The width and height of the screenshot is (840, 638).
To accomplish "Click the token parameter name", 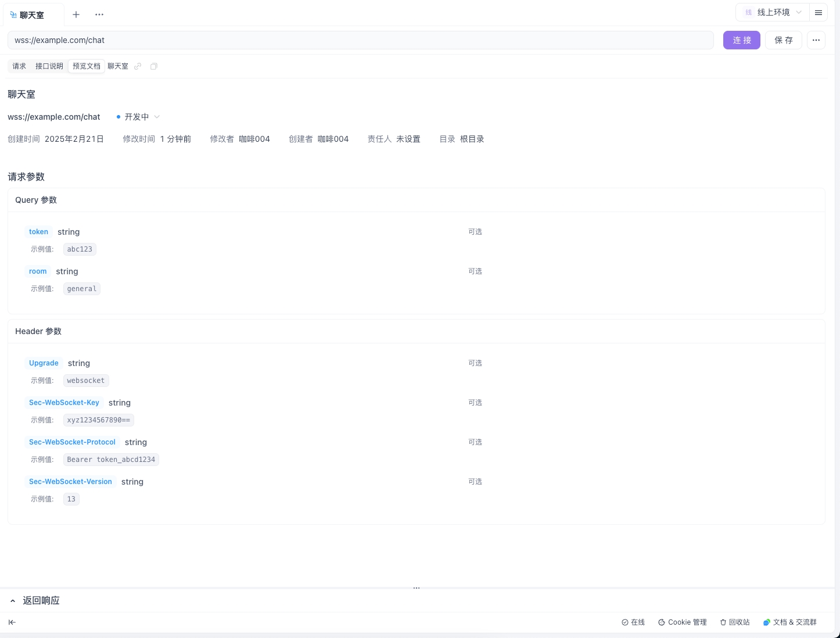I will pyautogui.click(x=39, y=232).
